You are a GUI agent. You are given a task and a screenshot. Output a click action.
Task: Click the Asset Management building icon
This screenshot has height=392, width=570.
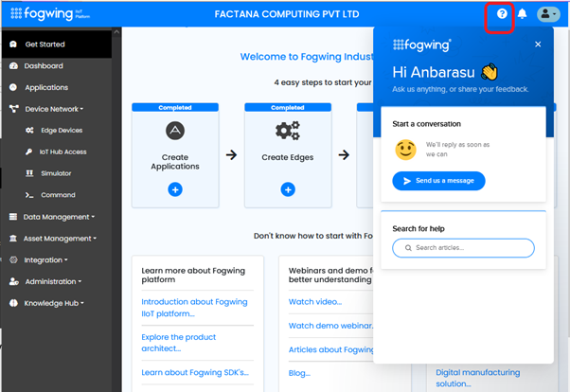pos(13,239)
